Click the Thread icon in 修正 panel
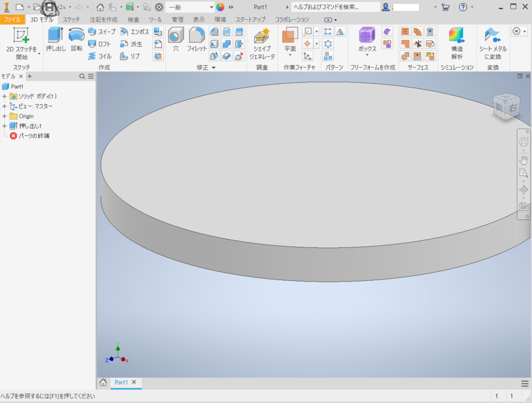Image resolution: width=532 pixels, height=403 pixels. [227, 32]
